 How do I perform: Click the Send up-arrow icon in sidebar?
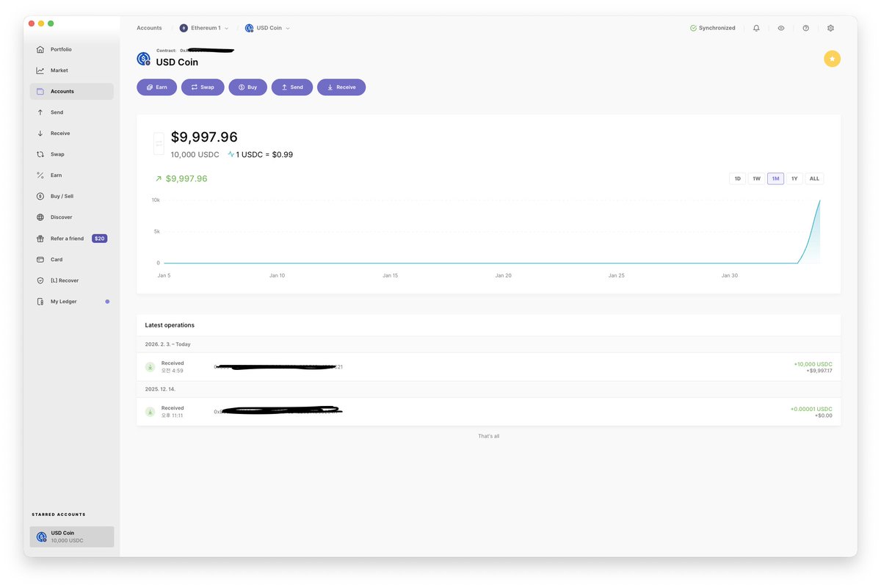click(40, 112)
